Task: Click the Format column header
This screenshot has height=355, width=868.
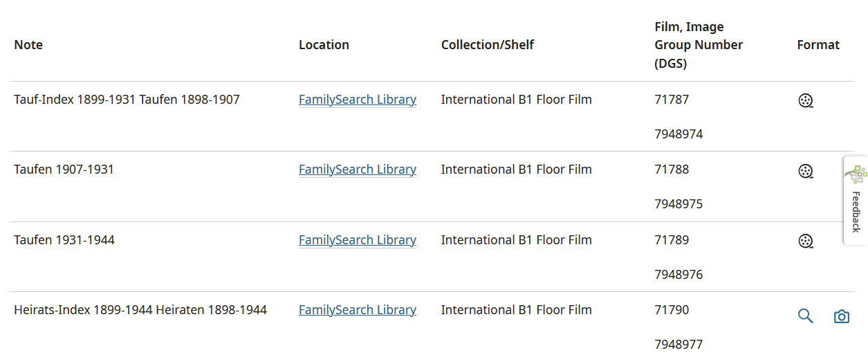Action: [818, 45]
